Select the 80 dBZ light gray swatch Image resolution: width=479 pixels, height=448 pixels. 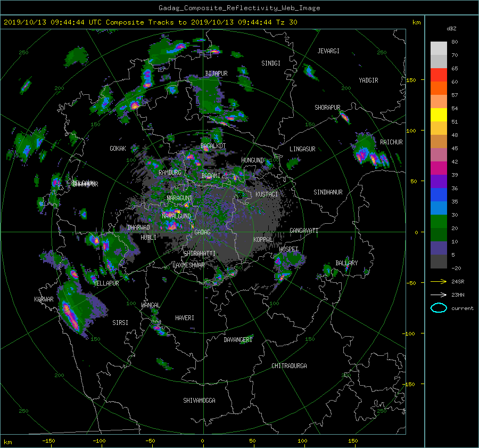[439, 48]
